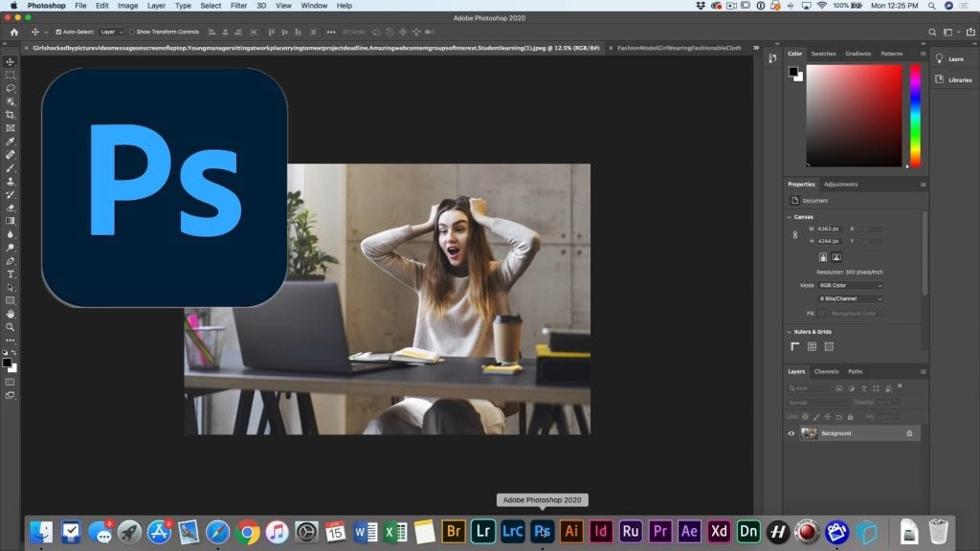Viewport: 980px width, 551px height.
Task: Click the Share document icon
Action: pyautogui.click(x=970, y=32)
